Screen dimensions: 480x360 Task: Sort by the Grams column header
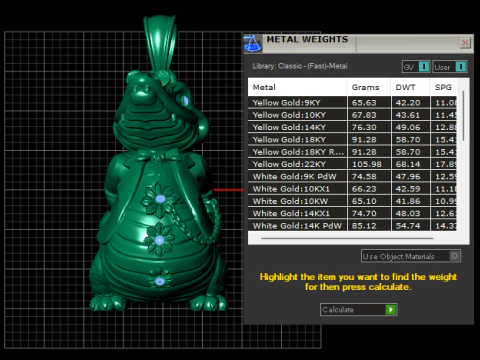click(369, 87)
